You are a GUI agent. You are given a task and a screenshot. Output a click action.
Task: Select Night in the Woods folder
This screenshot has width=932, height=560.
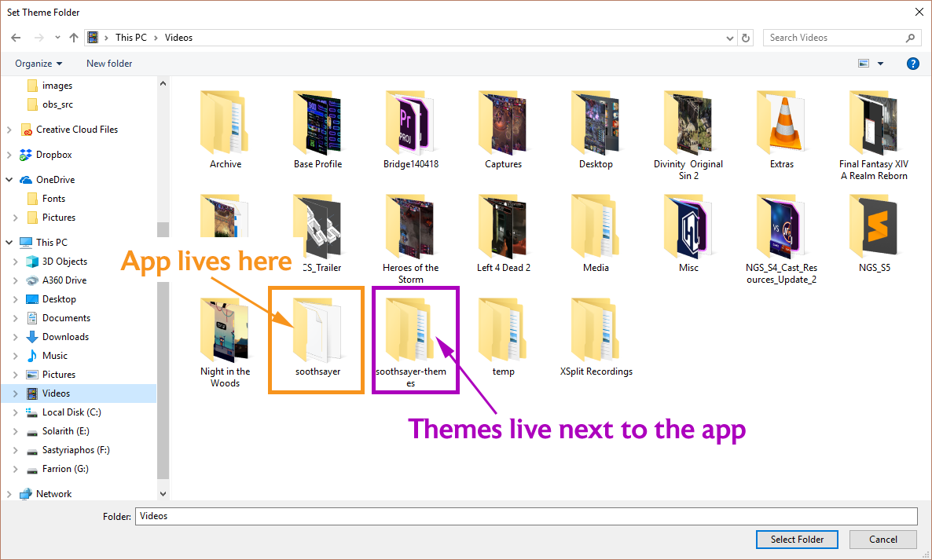tap(226, 343)
